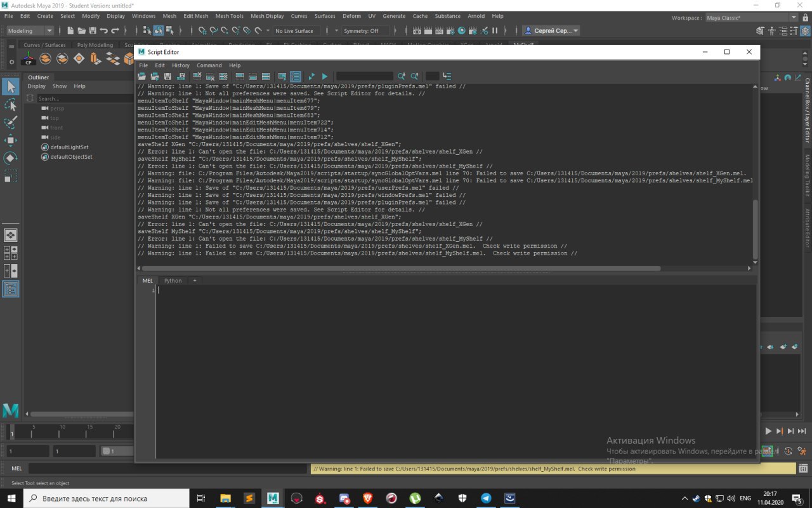Toggle Echo All Commands icon
The height and width of the screenshot is (508, 812).
(x=282, y=76)
